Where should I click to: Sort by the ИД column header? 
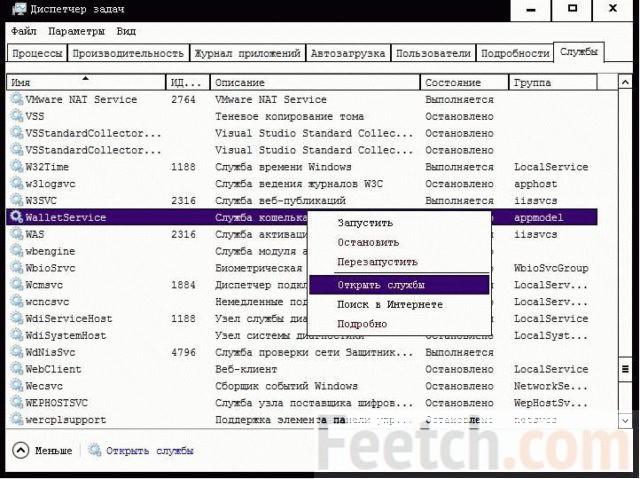click(188, 82)
